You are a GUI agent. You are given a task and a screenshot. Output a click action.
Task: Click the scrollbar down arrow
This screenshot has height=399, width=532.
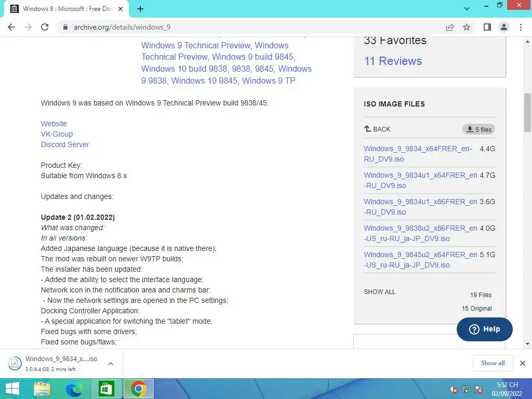[527, 344]
